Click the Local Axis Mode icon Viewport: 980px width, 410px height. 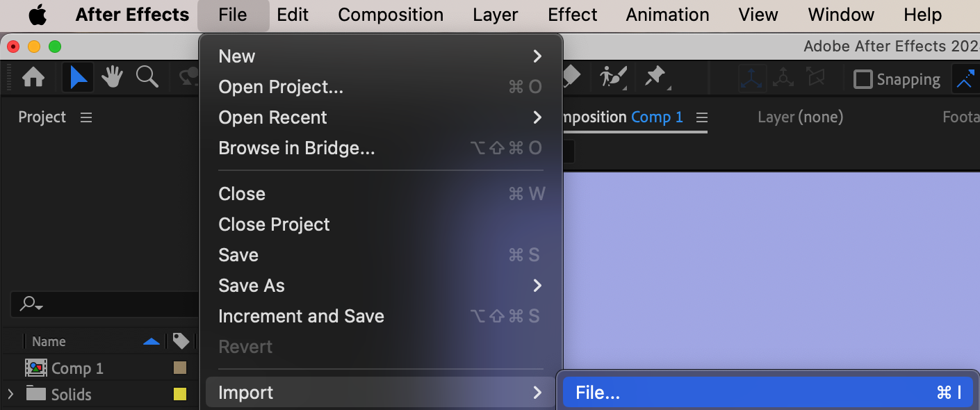752,78
